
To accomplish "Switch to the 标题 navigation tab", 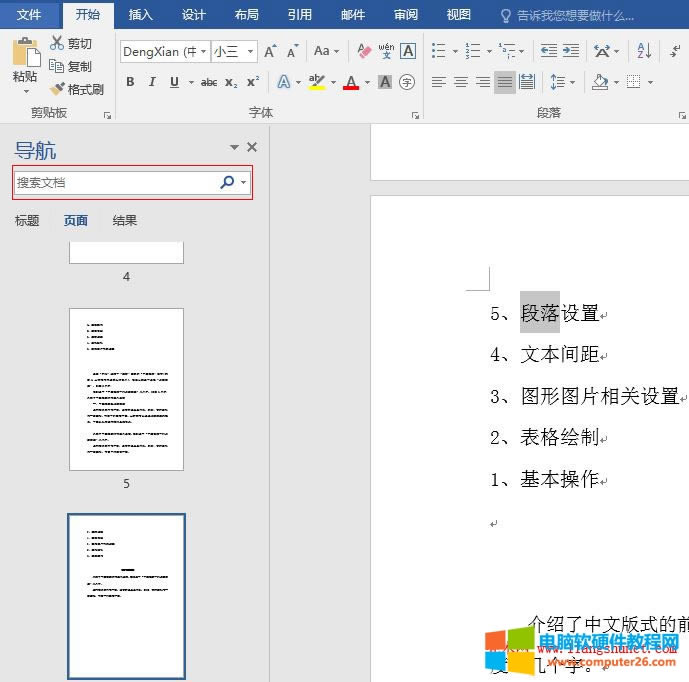I will (27, 221).
